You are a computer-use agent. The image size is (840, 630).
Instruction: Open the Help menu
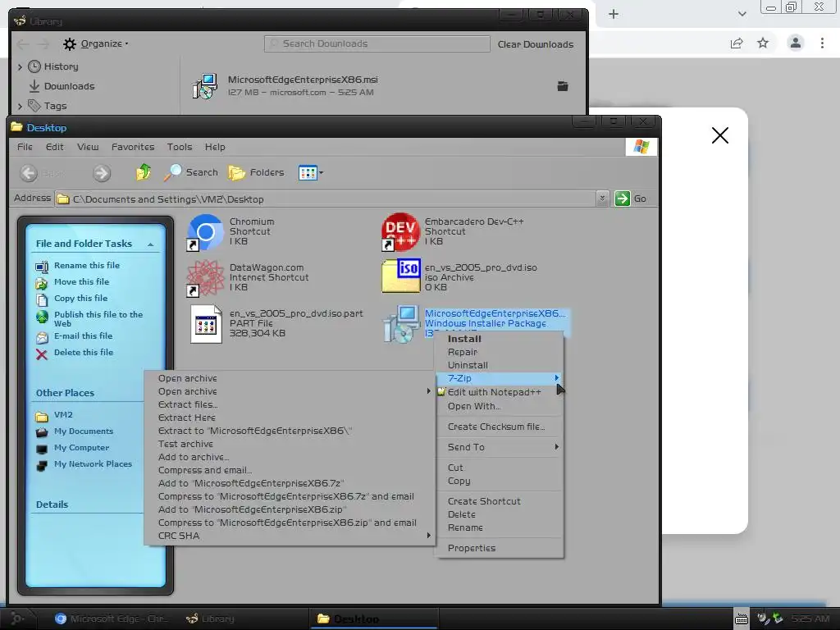[215, 147]
